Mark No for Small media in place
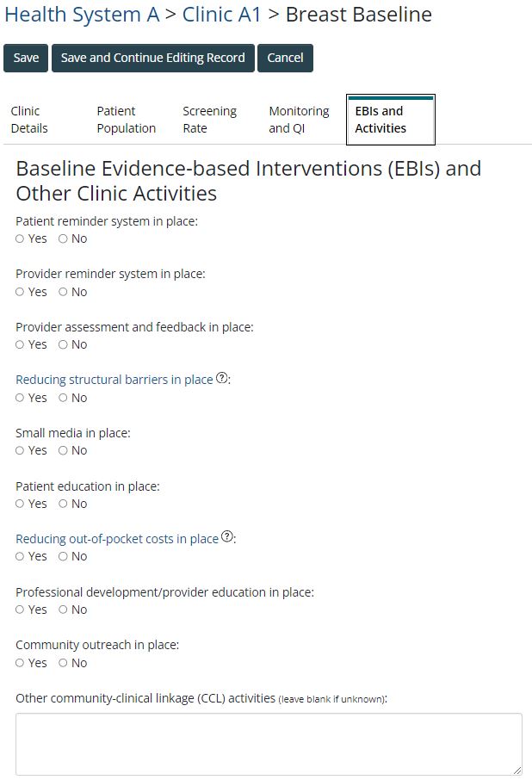The image size is (532, 780). [63, 451]
